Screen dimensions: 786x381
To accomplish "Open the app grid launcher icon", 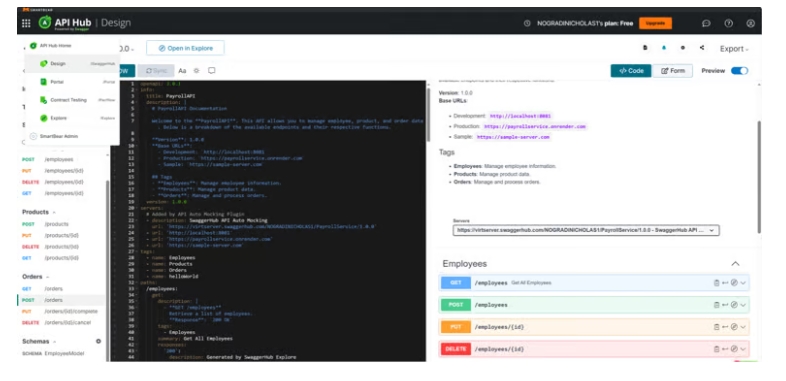I will (x=26, y=23).
